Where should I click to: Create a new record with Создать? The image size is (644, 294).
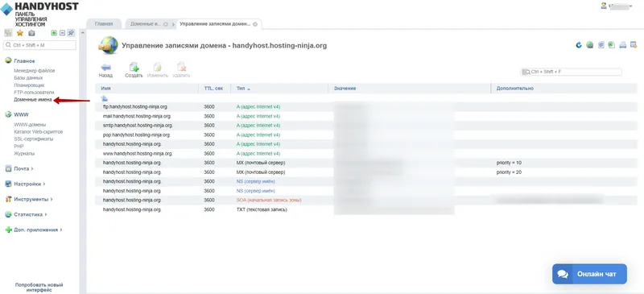[134, 70]
